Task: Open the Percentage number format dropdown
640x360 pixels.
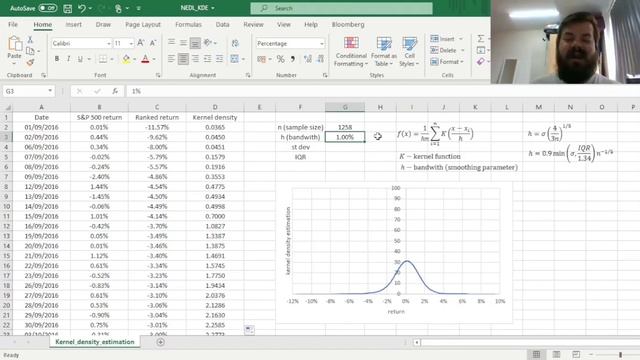Action: [322, 43]
